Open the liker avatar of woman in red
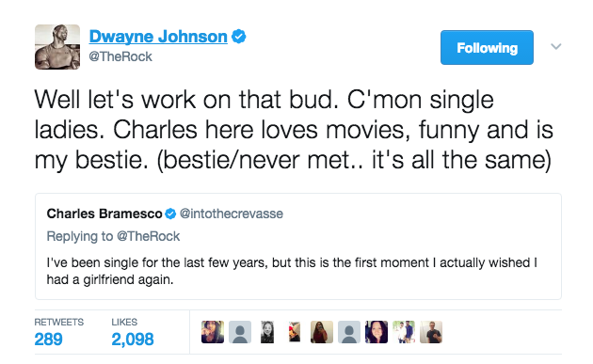The height and width of the screenshot is (364, 593). coord(322,332)
